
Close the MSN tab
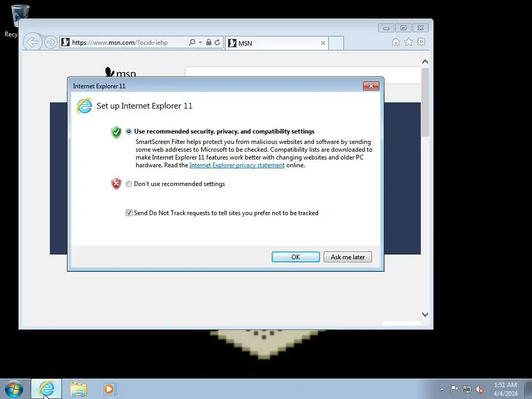click(323, 43)
